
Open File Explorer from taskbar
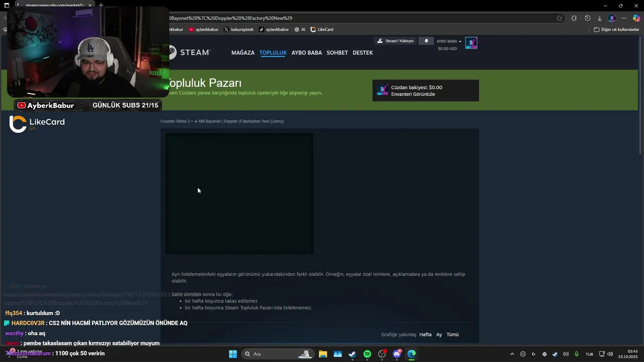323,354
